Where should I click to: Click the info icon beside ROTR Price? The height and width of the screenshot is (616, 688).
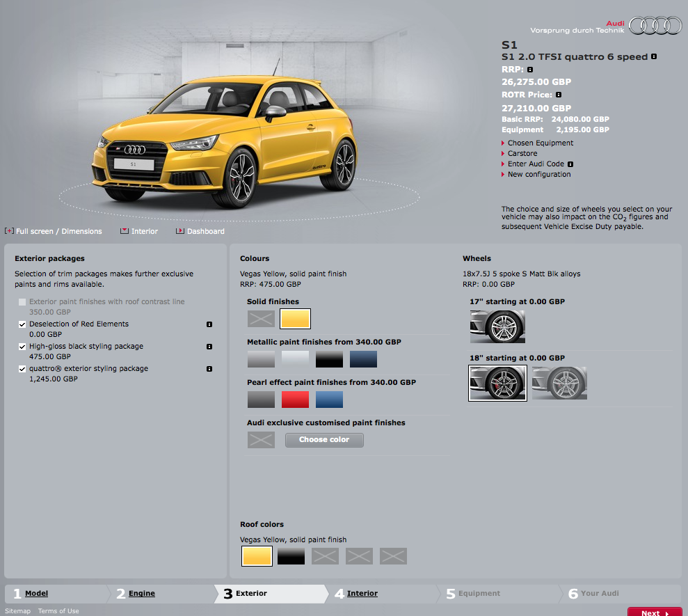coord(559,95)
